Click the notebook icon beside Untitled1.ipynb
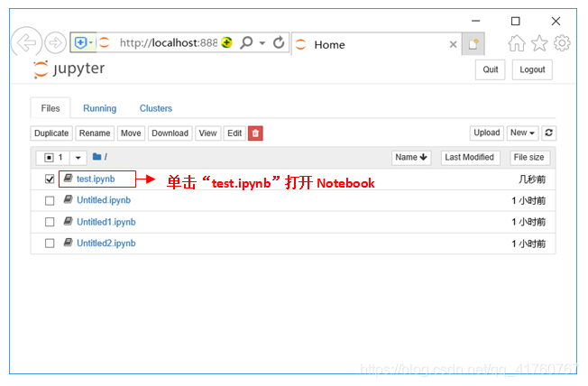This screenshot has width=588, height=386. (68, 221)
